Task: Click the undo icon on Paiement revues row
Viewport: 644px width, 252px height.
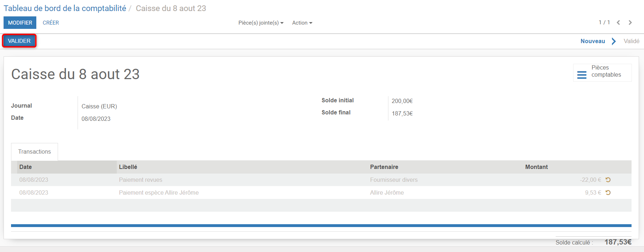Action: (608, 180)
